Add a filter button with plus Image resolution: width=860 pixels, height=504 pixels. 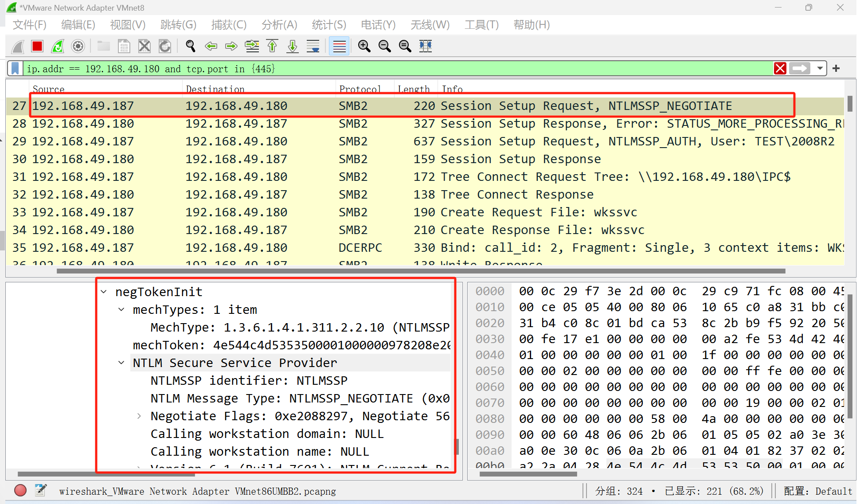836,69
